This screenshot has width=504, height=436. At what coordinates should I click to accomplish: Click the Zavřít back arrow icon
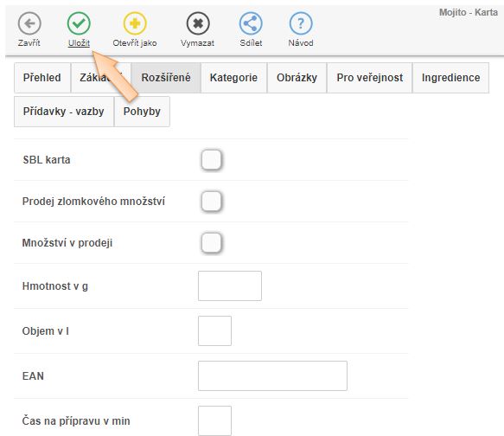click(x=29, y=23)
